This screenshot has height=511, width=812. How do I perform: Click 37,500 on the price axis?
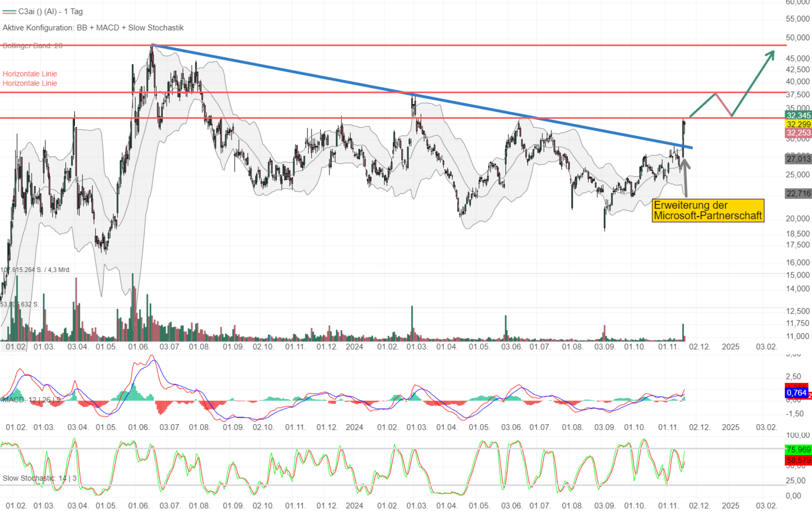tap(798, 95)
